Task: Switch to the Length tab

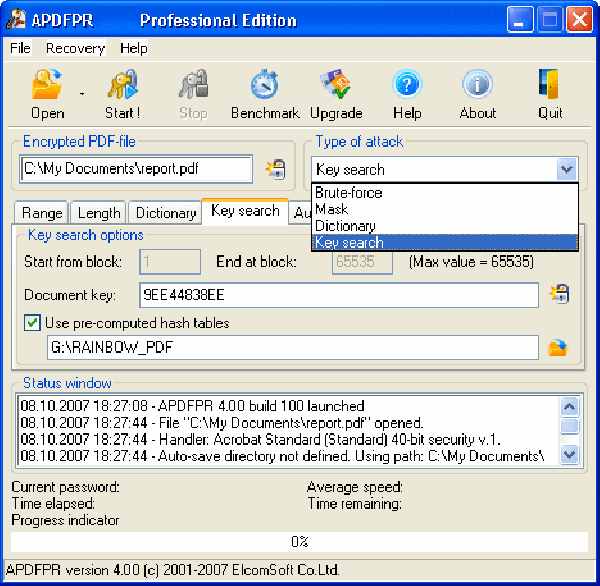Action: 99,213
